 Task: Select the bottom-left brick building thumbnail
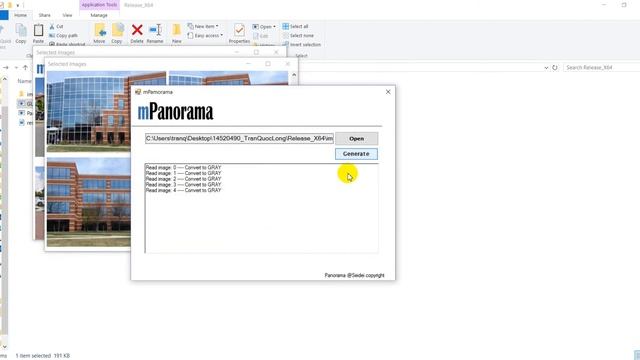[x=89, y=202]
